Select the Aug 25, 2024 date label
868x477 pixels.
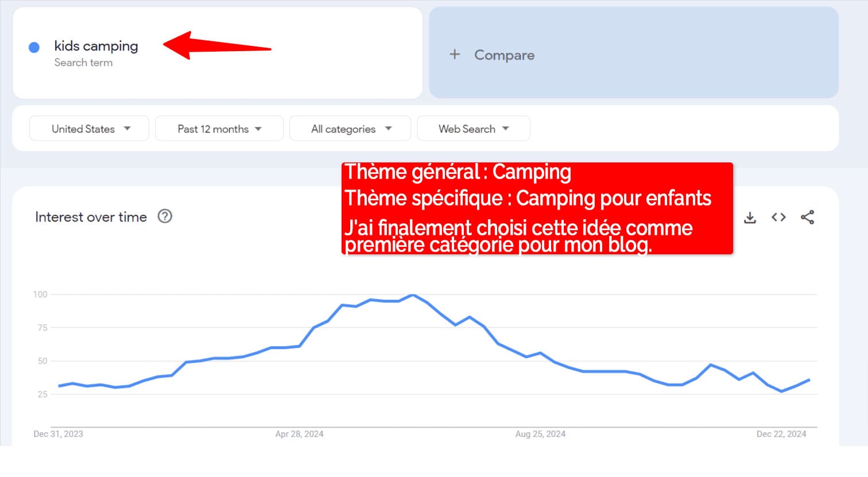540,434
